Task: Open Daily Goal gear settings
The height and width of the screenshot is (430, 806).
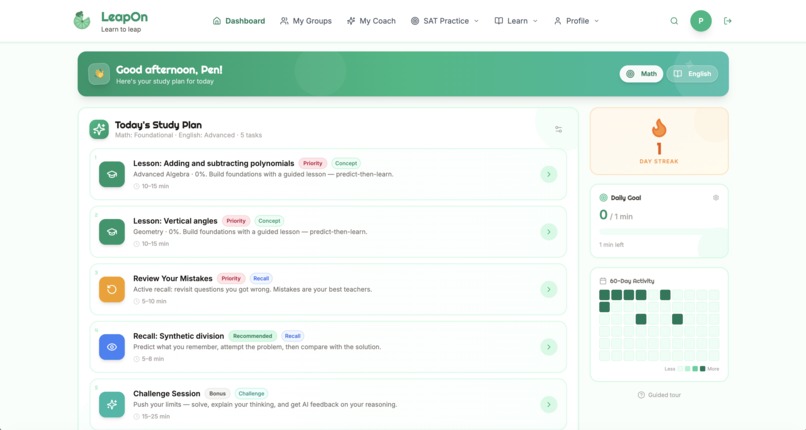Action: tap(716, 198)
